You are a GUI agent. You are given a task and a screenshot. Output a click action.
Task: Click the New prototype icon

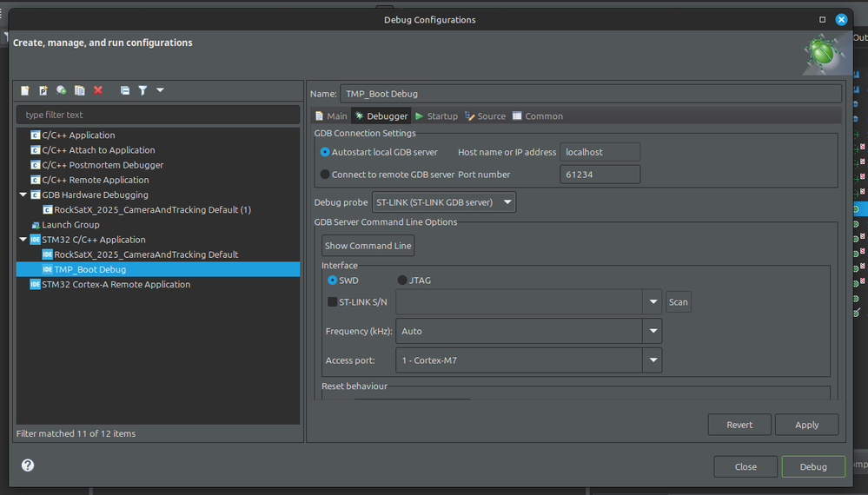[x=43, y=90]
